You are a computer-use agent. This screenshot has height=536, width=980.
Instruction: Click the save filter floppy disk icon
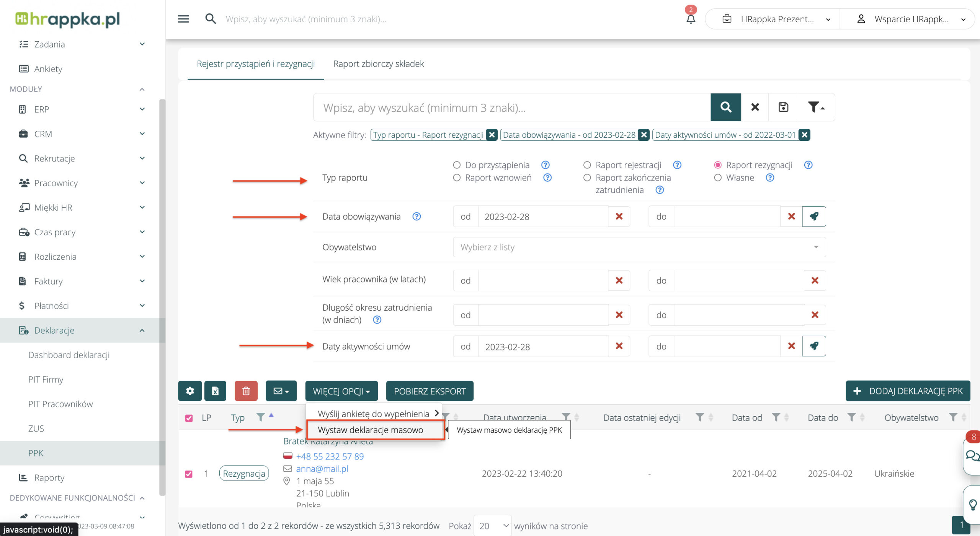point(783,107)
